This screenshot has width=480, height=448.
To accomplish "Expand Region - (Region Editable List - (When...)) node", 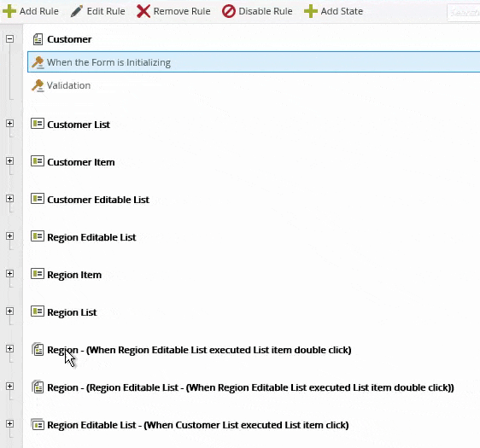I will 9,387.
